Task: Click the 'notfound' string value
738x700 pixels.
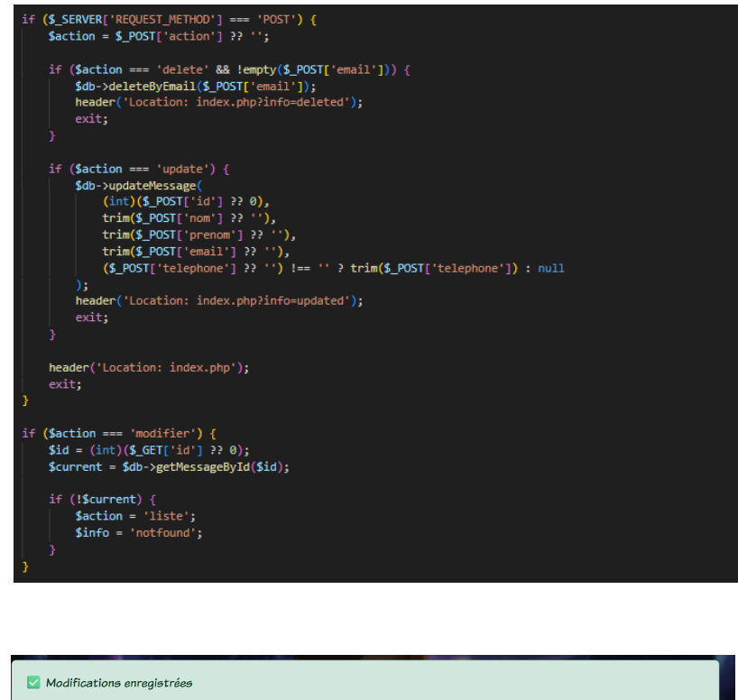Action: 163,533
